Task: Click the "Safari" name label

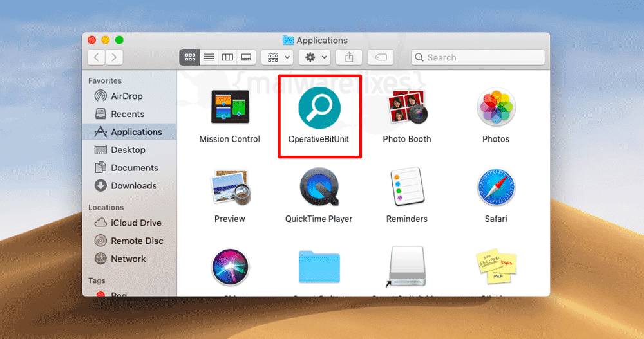Action: click(x=496, y=219)
